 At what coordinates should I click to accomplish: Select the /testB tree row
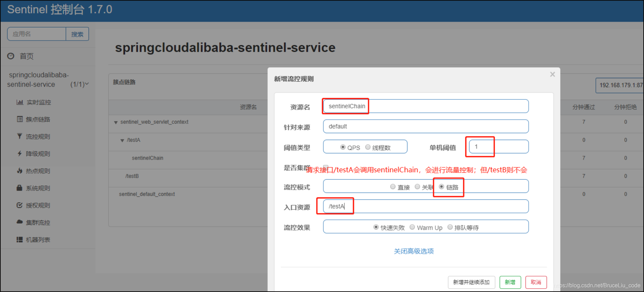[x=132, y=176]
